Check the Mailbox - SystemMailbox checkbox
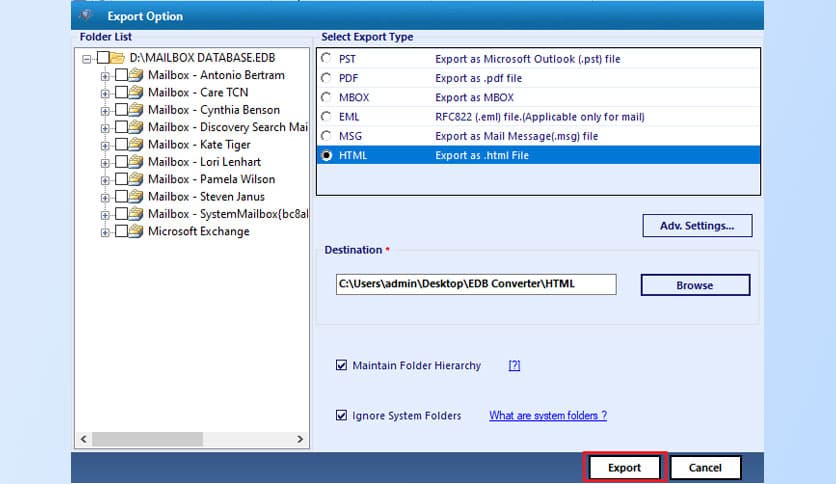This screenshot has height=484, width=836. (122, 214)
